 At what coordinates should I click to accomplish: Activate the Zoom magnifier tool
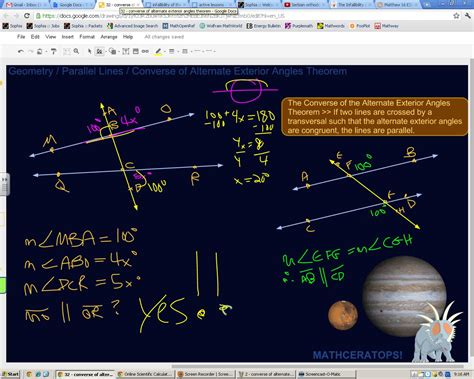76,51
